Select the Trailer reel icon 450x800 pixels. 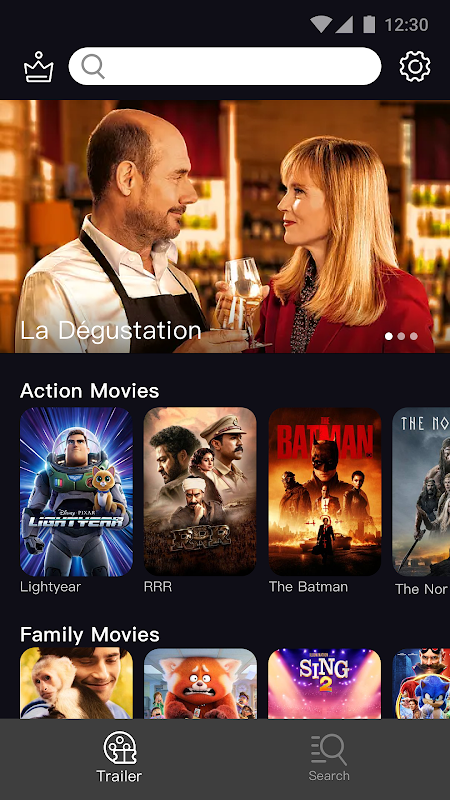pyautogui.click(x=119, y=748)
